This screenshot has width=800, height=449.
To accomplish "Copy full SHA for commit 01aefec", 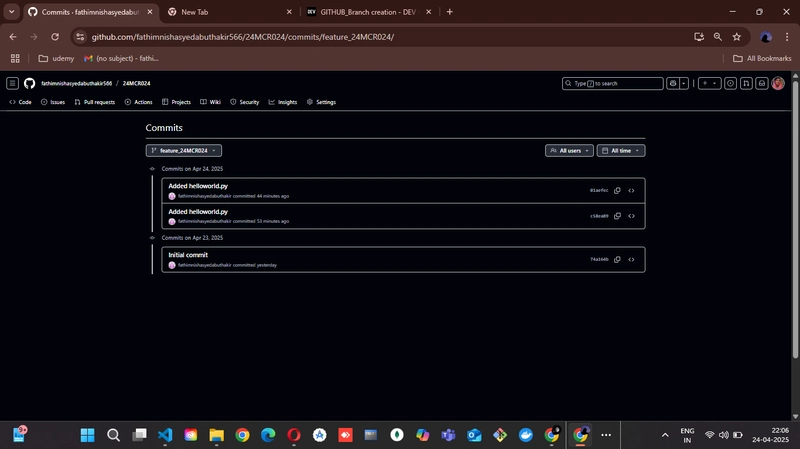I will [x=617, y=190].
